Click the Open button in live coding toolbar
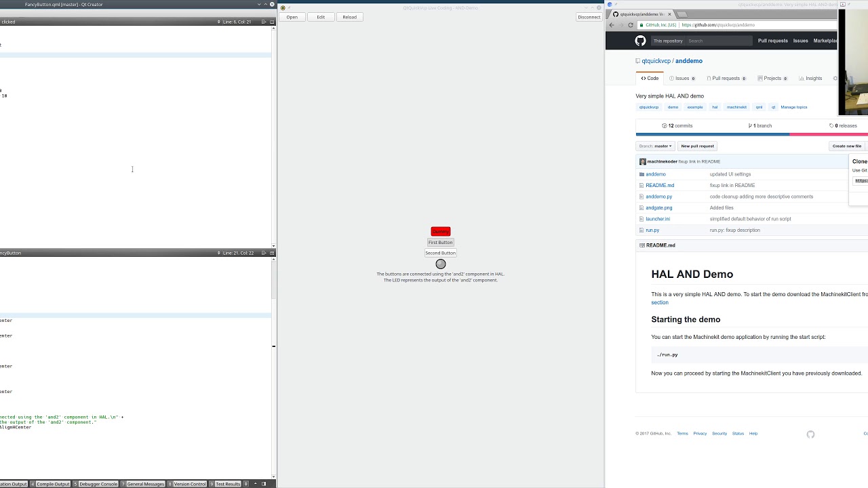Image resolution: width=868 pixels, height=488 pixels. point(292,17)
